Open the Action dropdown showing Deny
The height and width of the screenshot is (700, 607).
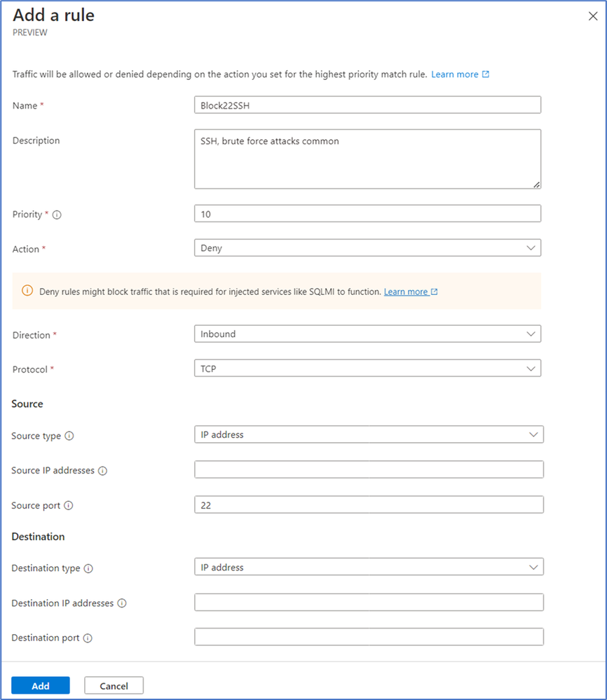367,248
